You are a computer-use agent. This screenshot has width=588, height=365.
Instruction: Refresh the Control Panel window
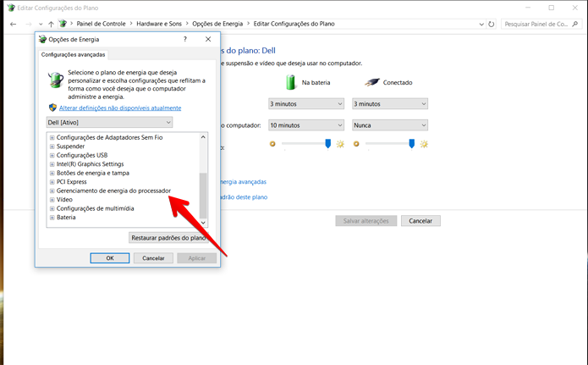click(x=492, y=24)
